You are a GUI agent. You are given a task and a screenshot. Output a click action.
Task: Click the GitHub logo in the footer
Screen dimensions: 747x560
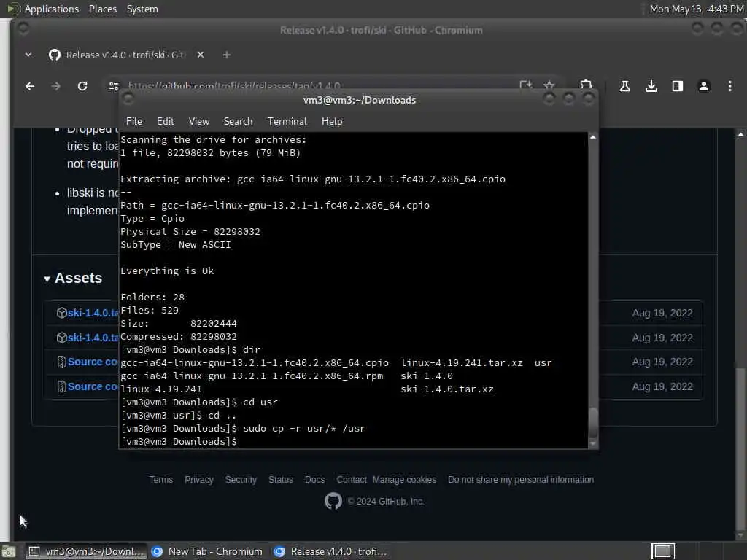pos(333,502)
